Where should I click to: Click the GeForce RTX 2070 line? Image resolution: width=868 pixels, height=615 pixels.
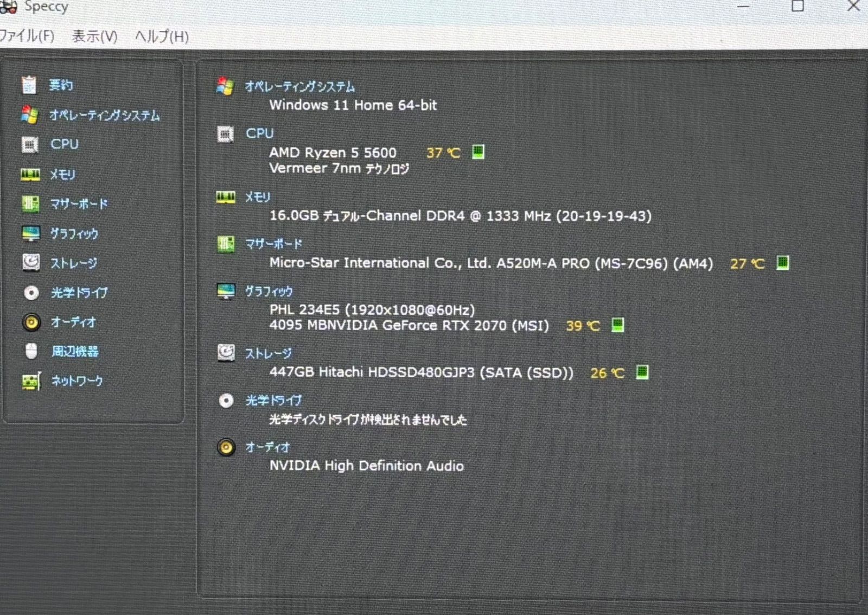point(409,326)
